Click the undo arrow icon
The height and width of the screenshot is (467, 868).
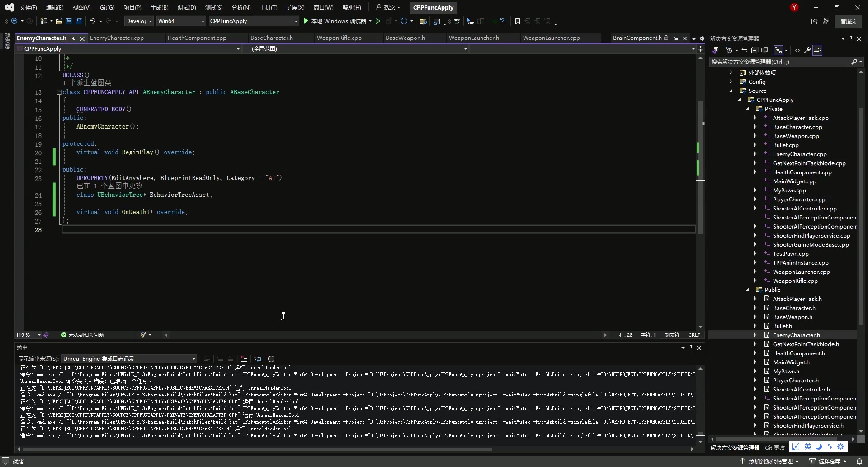tap(92, 21)
